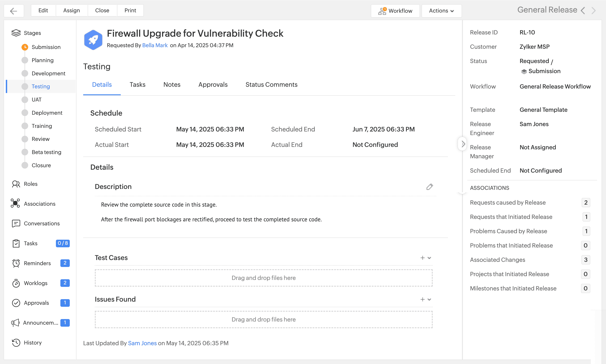Expand Issues Found add options arrow
Screen dimensions: 606x364
429,299
